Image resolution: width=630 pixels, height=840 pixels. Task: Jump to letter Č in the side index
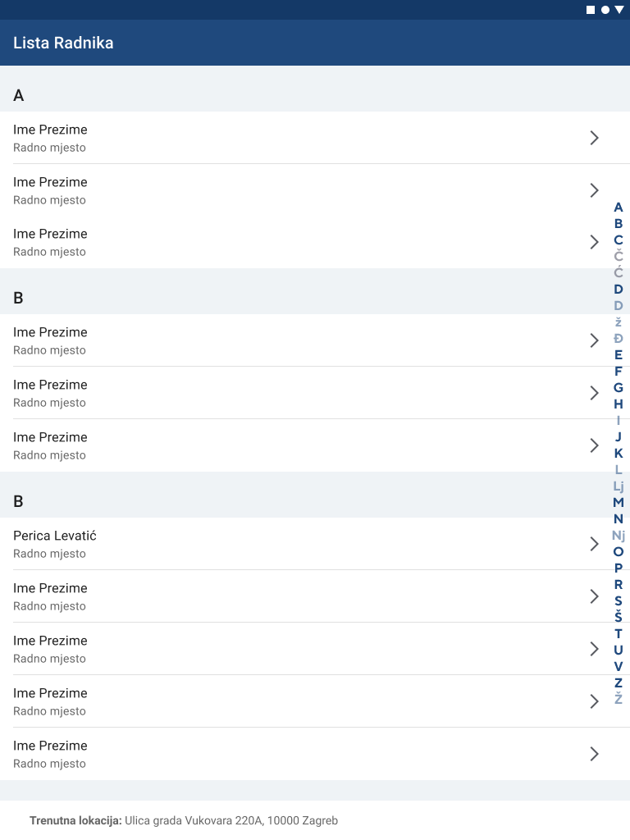click(619, 256)
